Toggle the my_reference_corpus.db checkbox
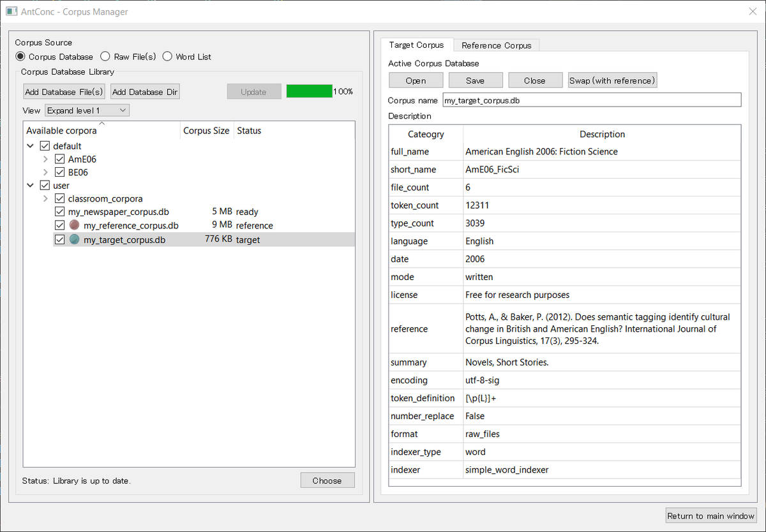766x532 pixels. [x=60, y=225]
